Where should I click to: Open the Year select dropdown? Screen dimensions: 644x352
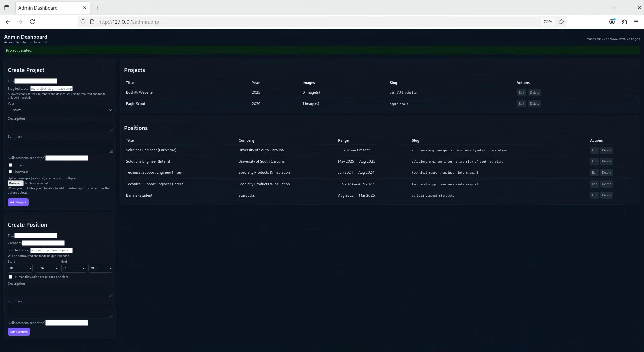[x=60, y=110]
